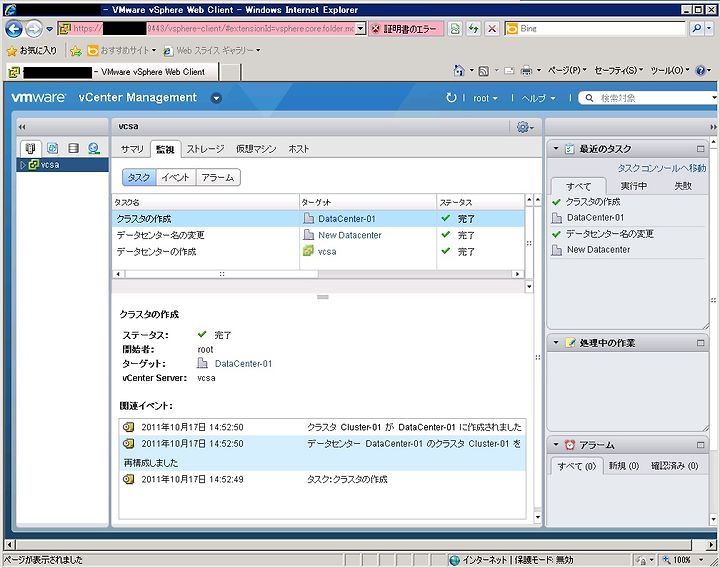Click the Add to Favorites Bar icon

pos(76,51)
